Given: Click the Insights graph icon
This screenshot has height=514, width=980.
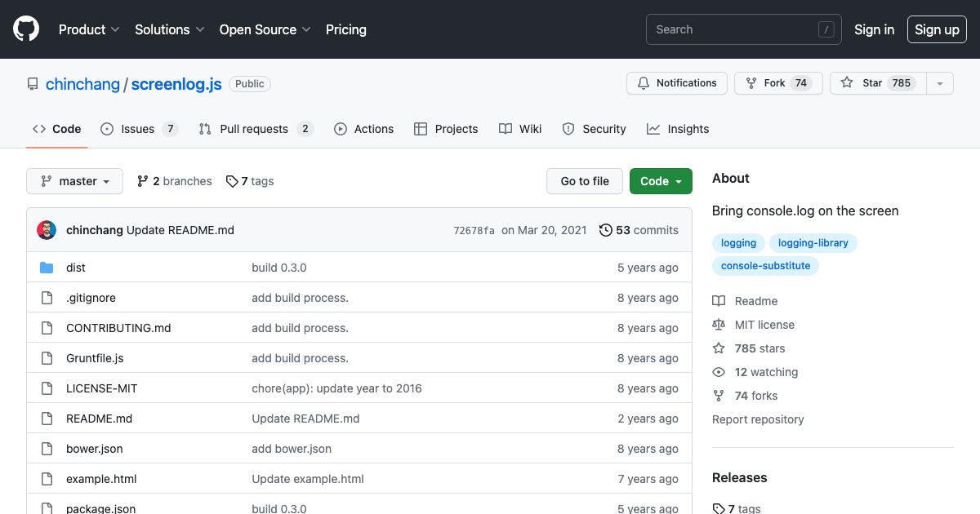Looking at the screenshot, I should click(x=654, y=128).
